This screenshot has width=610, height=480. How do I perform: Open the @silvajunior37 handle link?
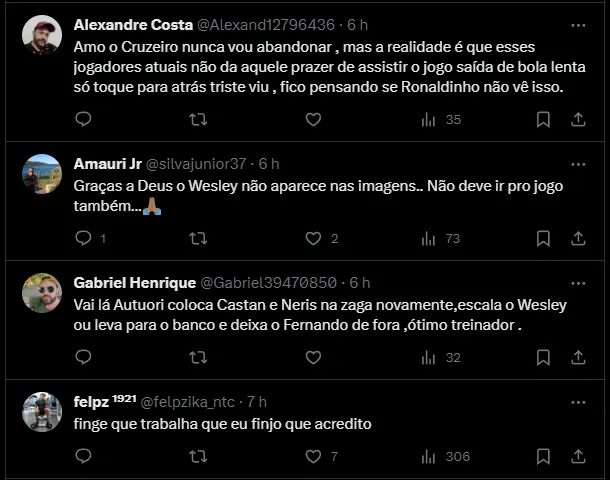tap(196, 164)
